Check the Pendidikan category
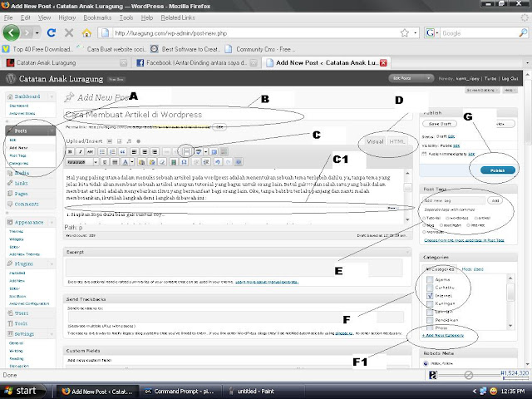Image resolution: width=532 pixels, height=399 pixels. tap(430, 320)
